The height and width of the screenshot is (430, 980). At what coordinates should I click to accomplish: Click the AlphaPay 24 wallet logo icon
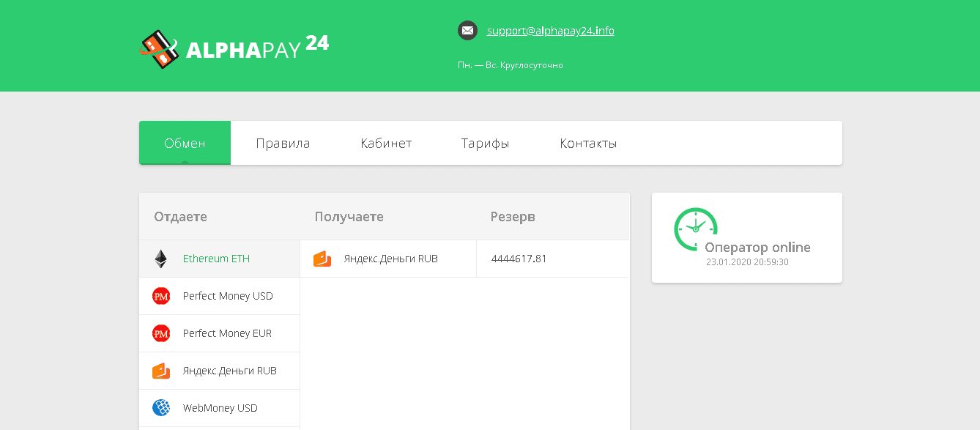(x=160, y=49)
